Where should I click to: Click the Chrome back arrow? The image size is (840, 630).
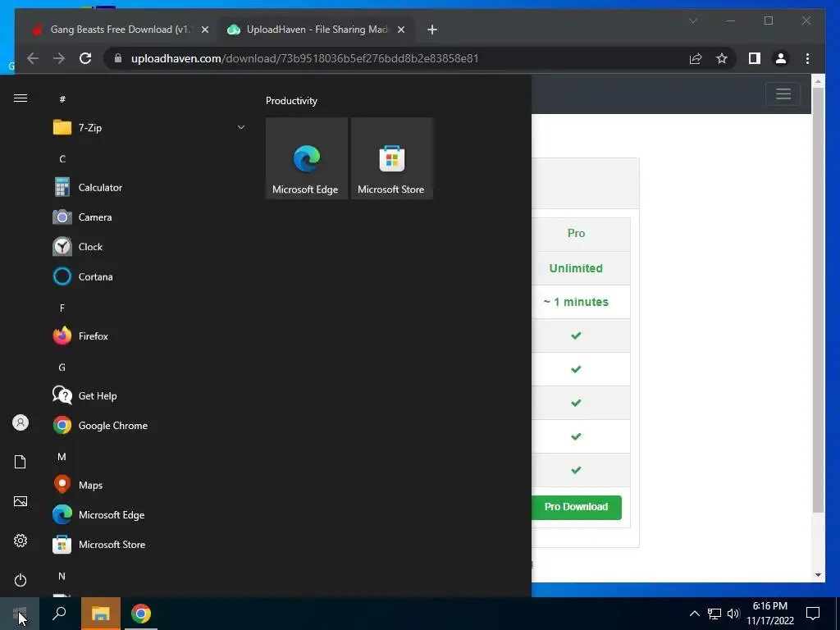(x=33, y=58)
